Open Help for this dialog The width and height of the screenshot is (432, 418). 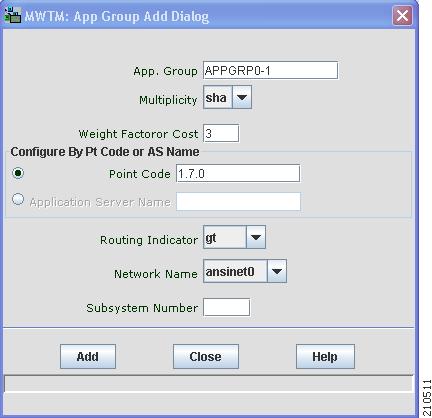325,356
